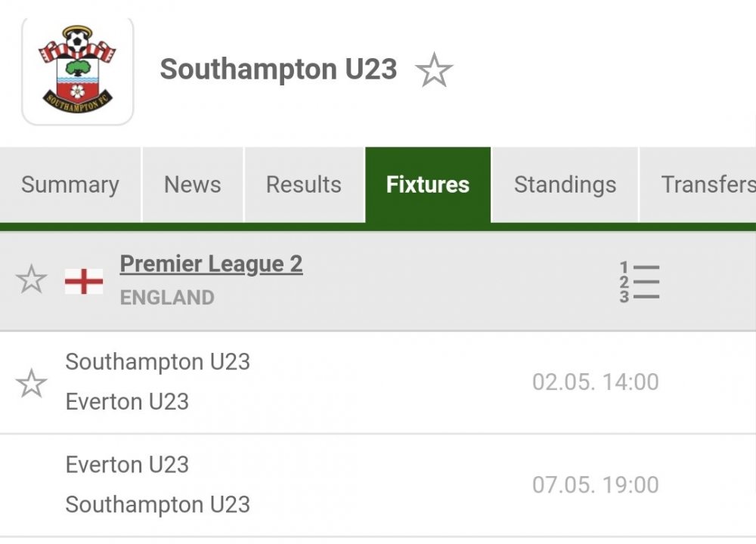Click the 07.05. 19:00 kickoff time

tap(595, 484)
